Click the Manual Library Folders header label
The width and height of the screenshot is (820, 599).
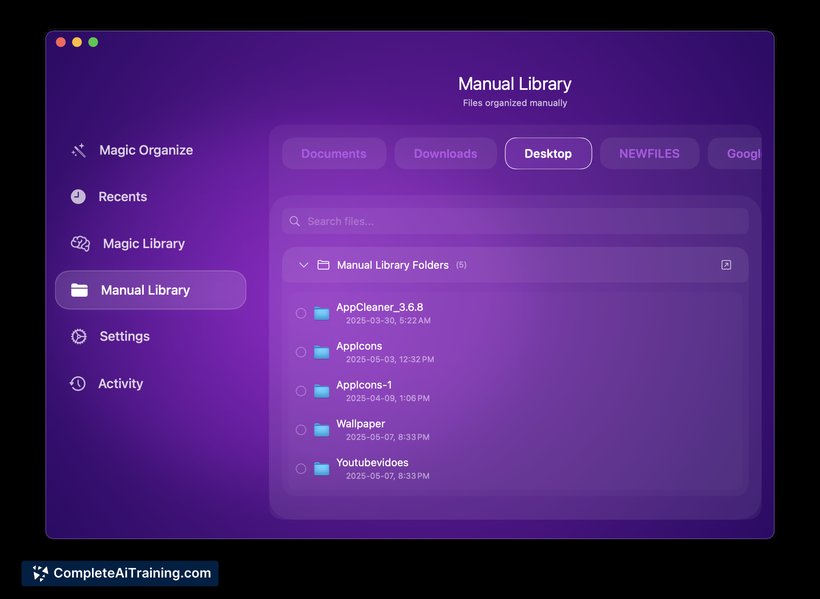(393, 265)
